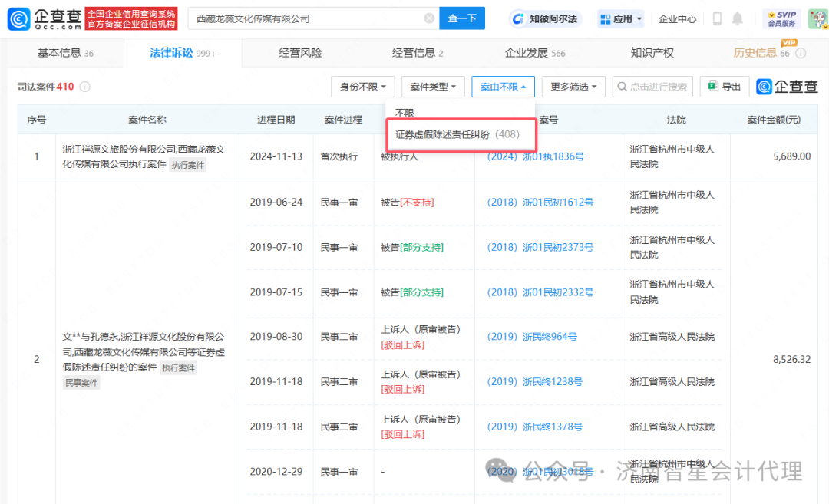Click 民事案件 tag under case 2
The height and width of the screenshot is (504, 829).
click(x=81, y=383)
